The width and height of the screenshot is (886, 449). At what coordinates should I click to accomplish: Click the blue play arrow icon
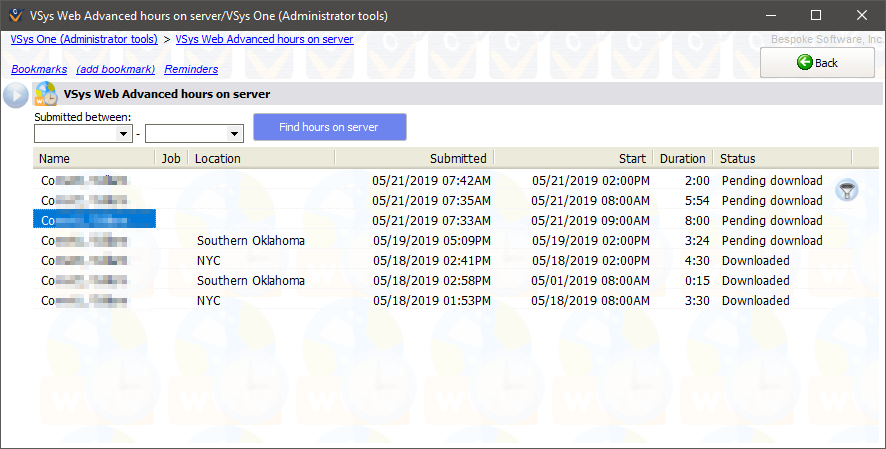click(16, 95)
